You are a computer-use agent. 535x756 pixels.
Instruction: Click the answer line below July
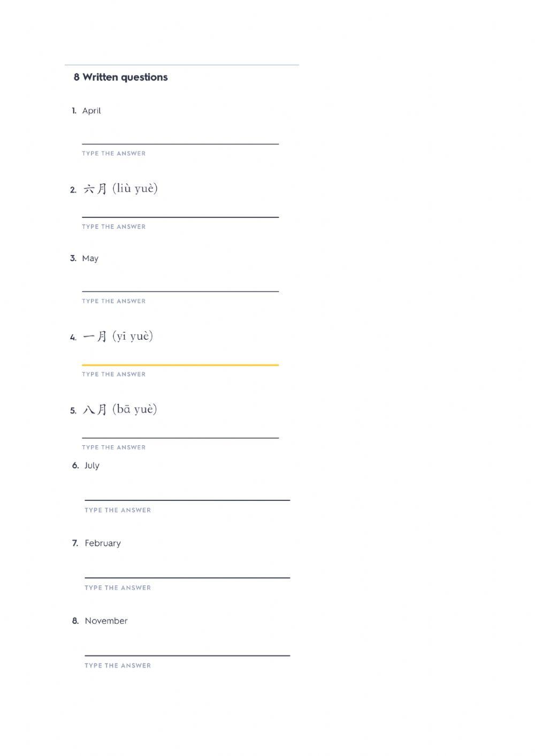click(x=187, y=493)
